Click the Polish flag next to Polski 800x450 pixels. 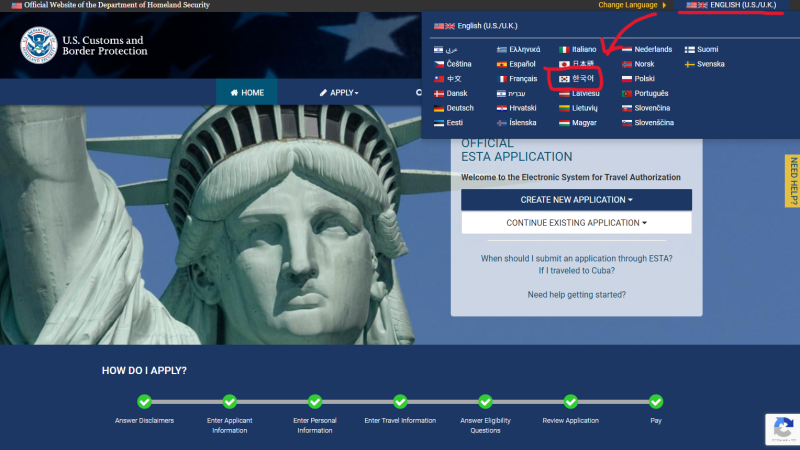tap(627, 79)
